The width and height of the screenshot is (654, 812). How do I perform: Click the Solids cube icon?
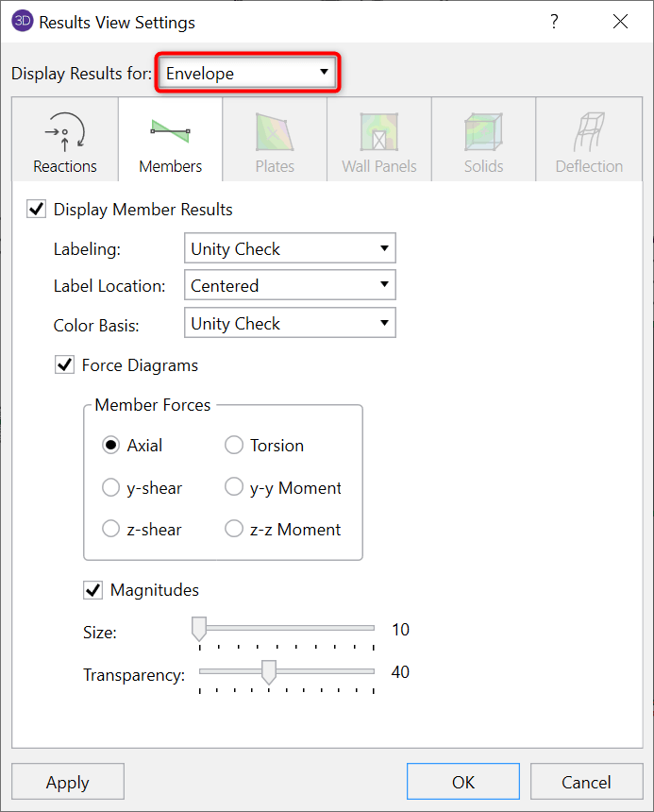pos(483,132)
